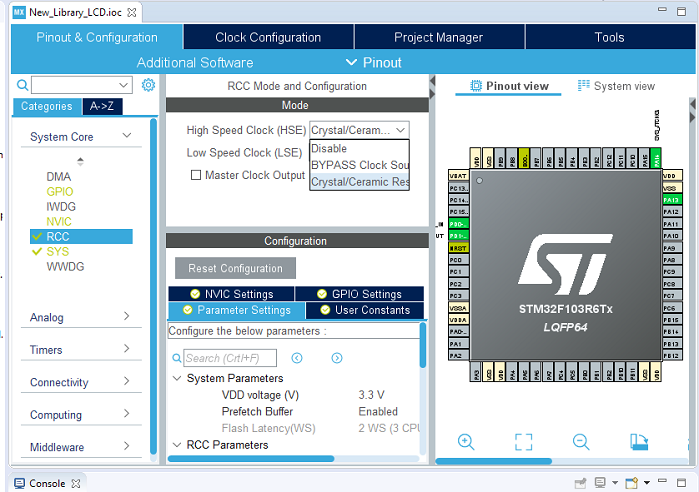Open the GPIO Settings tab
The image size is (699, 492).
359,294
